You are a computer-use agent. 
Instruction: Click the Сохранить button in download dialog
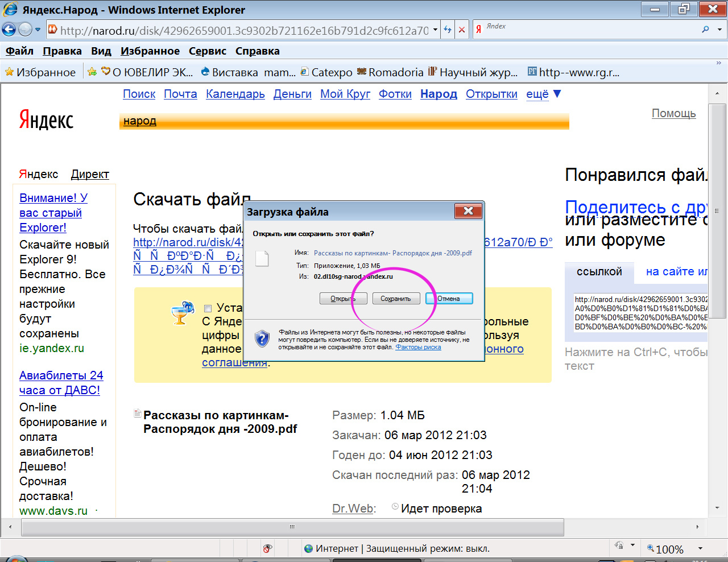(396, 299)
